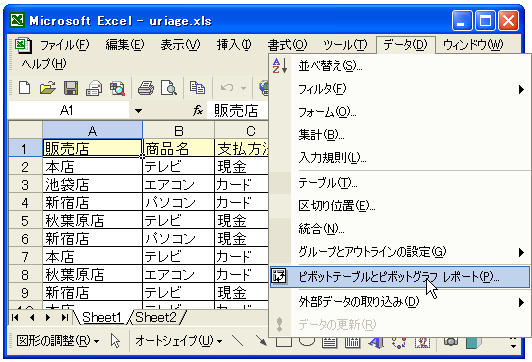Screen dimensions: 532x362
Task: Expand 外部データの取り込み(D) submenu
Action: [x=400, y=302]
